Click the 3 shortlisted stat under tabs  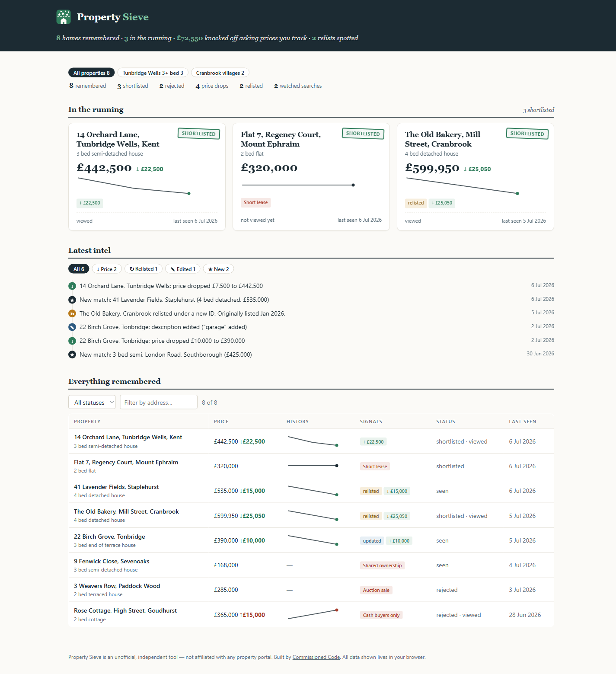tap(133, 86)
